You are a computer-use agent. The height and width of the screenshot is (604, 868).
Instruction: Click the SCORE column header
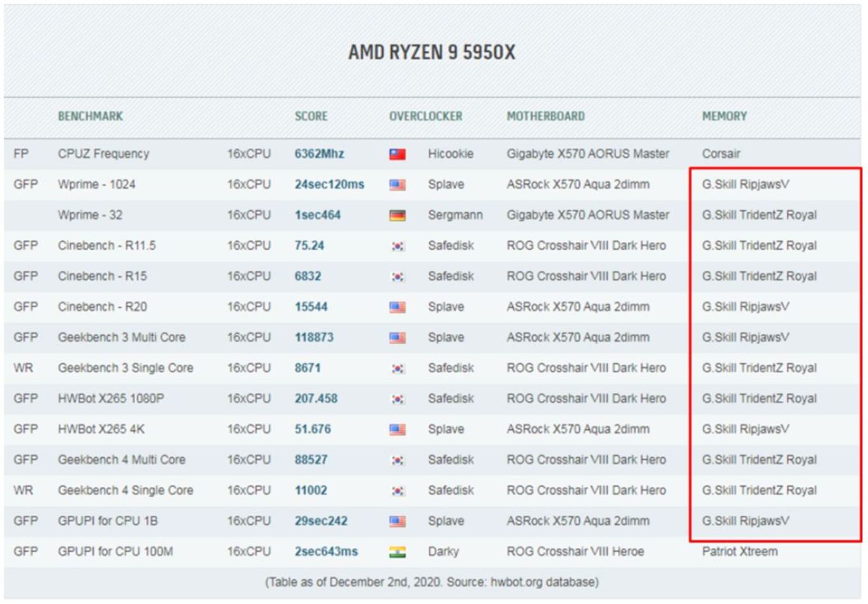pyautogui.click(x=311, y=116)
